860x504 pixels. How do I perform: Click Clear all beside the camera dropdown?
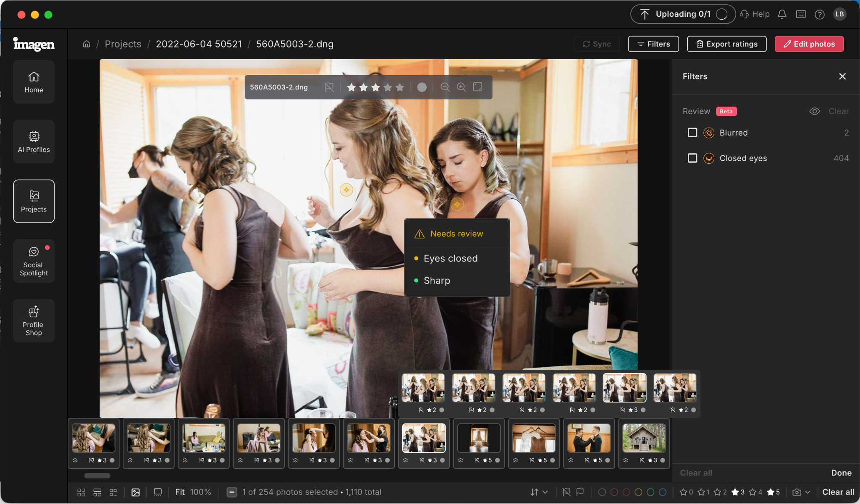838,492
